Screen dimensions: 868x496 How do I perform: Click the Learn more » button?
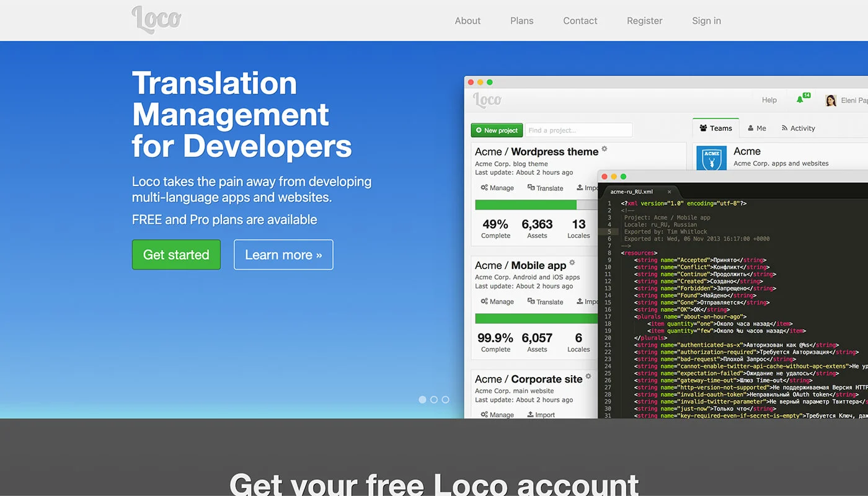283,255
